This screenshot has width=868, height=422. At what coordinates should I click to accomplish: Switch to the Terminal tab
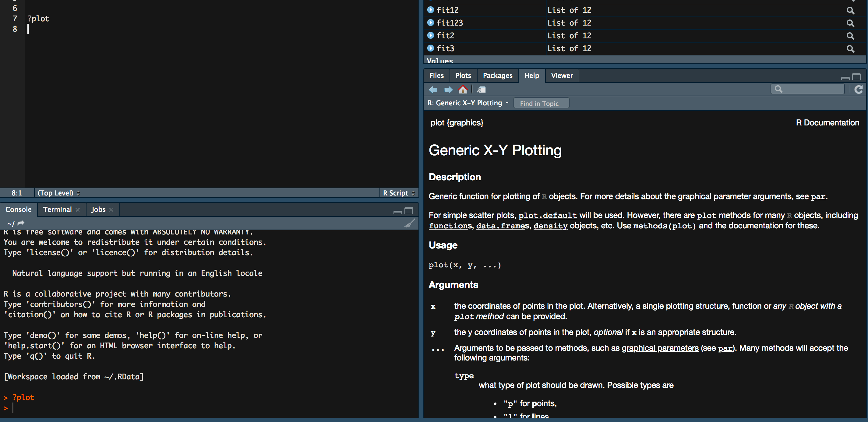tap(57, 209)
